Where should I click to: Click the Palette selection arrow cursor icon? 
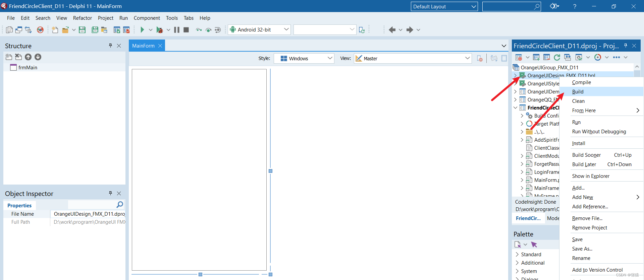tap(534, 244)
